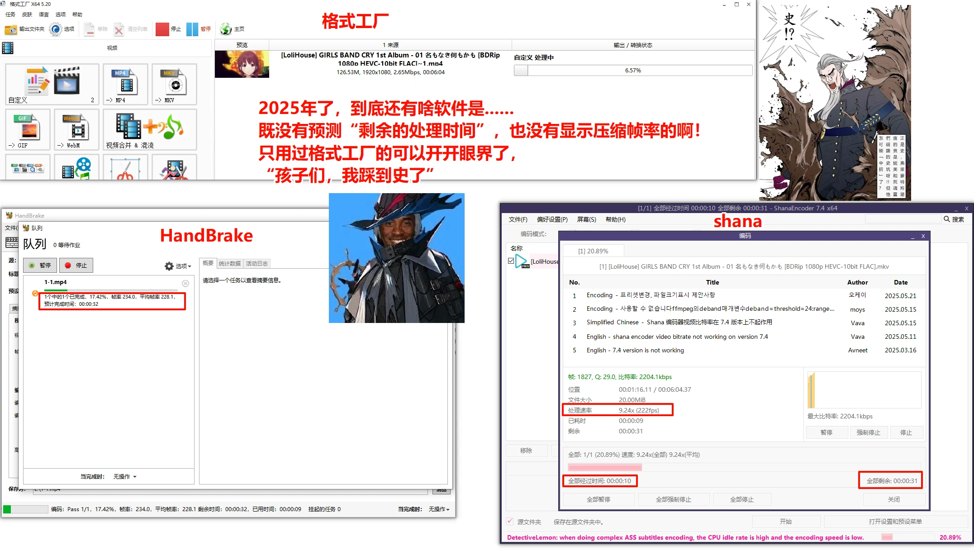Switch to the statistics tab in HandBrake
Image resolution: width=974 pixels, height=560 pixels.
(230, 263)
